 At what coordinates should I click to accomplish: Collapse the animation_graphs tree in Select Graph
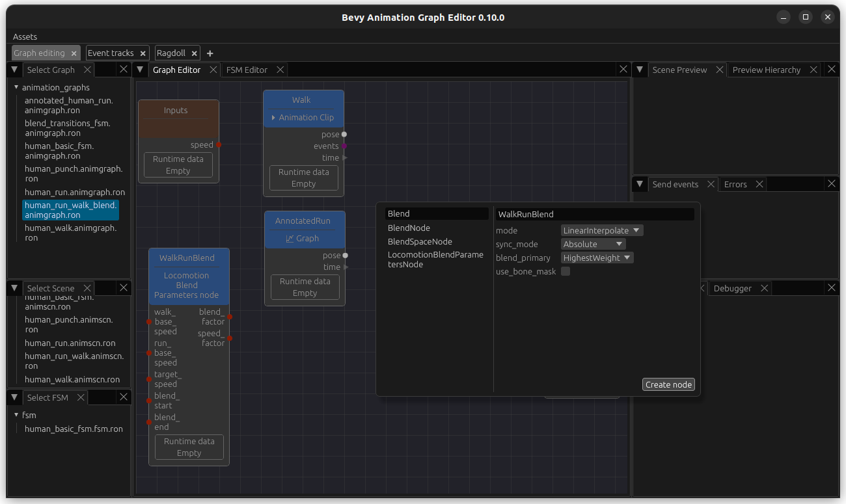[15, 87]
